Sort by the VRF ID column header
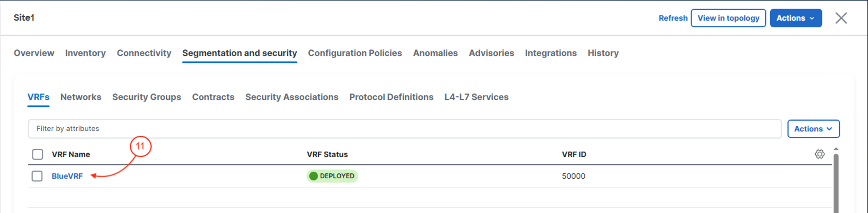Image resolution: width=868 pixels, height=213 pixels. pyautogui.click(x=574, y=154)
